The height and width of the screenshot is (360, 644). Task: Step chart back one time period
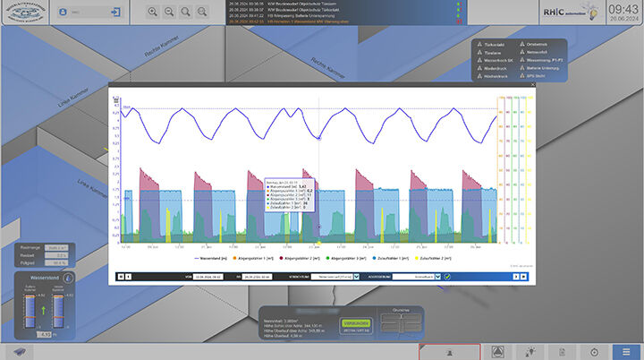coord(128,277)
